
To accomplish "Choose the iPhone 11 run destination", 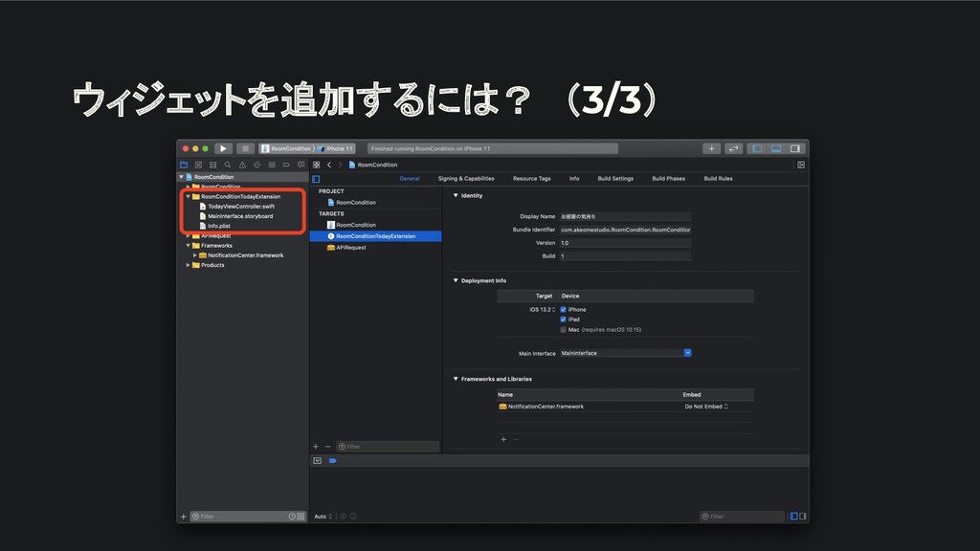I will pyautogui.click(x=336, y=148).
